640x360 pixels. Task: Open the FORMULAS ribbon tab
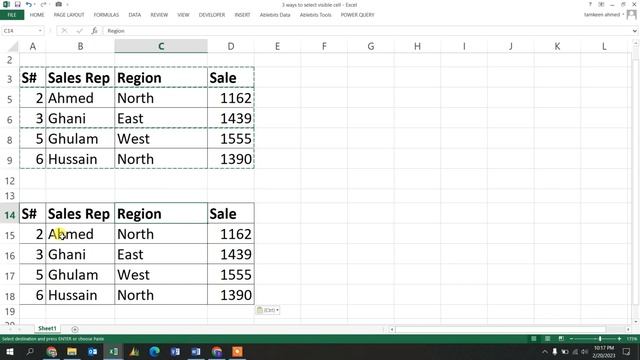[106, 15]
